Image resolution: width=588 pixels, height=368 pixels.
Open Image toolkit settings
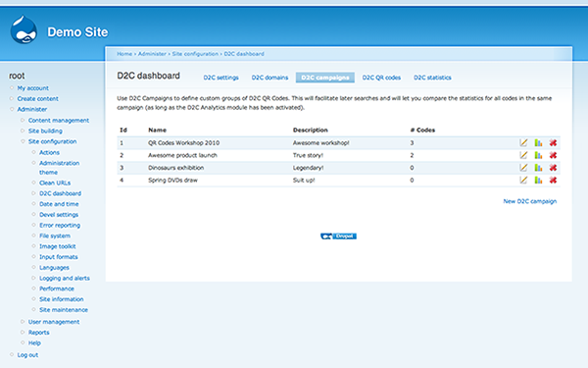(x=58, y=246)
